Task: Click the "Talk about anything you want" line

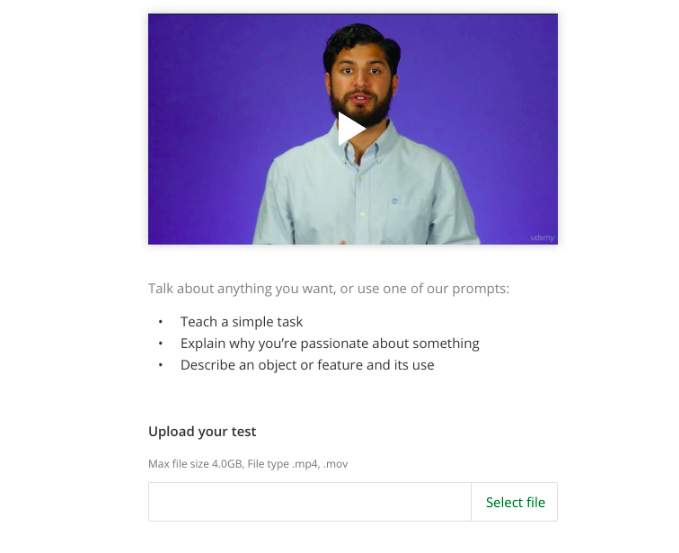Action: pos(329,289)
